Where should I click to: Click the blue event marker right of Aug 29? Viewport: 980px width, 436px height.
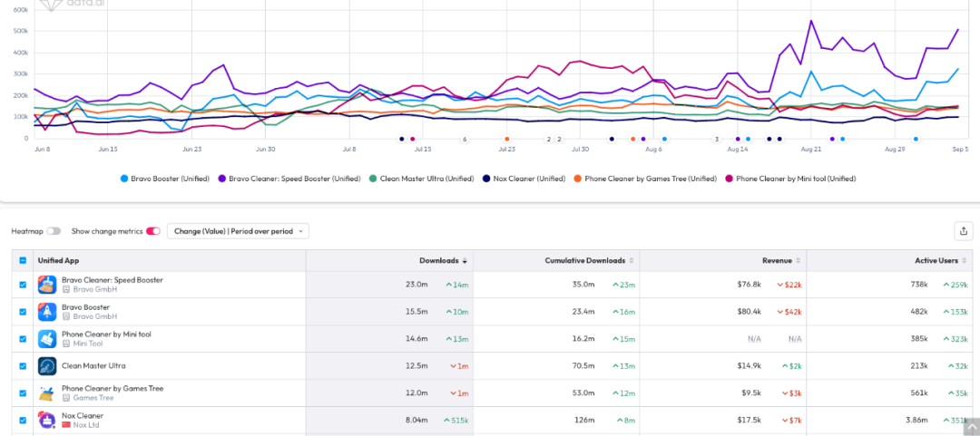pyautogui.click(x=916, y=140)
